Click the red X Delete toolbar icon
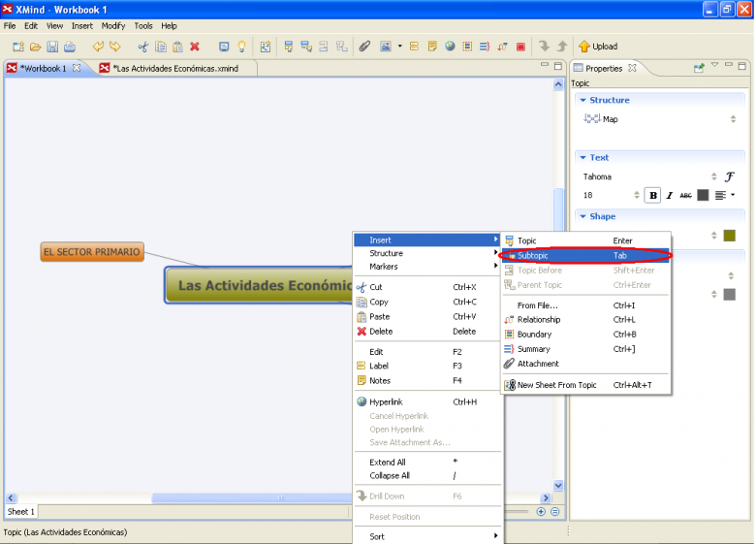The image size is (756, 544). click(195, 47)
